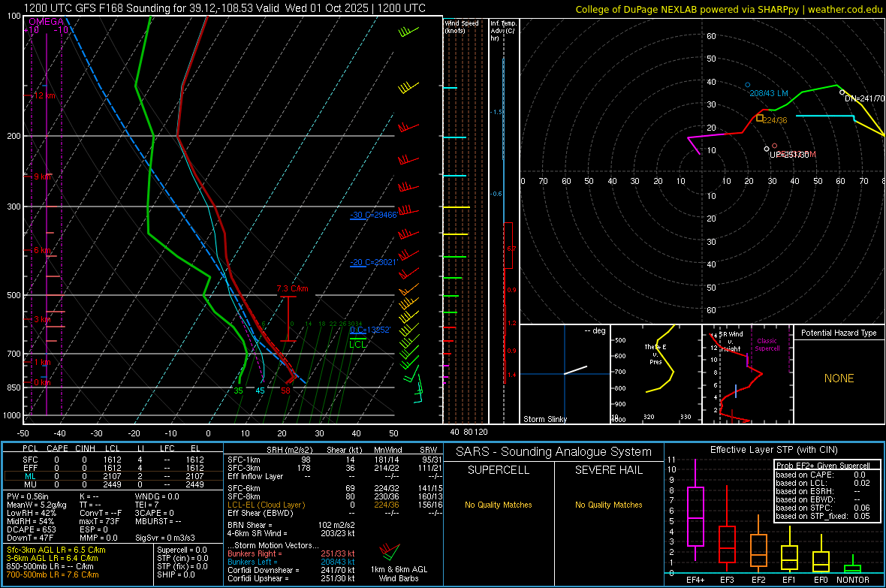Click the DCAPE = 653 value
The width and height of the screenshot is (886, 588).
32,529
